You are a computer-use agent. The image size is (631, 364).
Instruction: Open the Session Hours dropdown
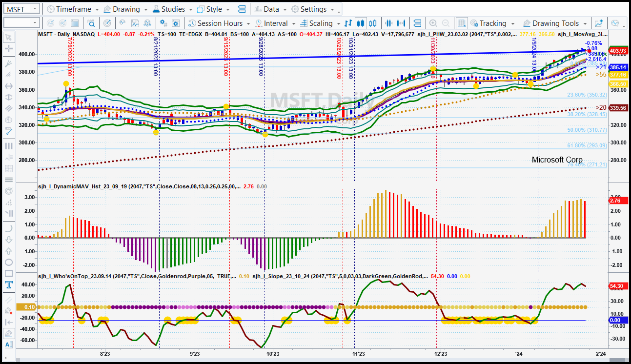(x=220, y=23)
